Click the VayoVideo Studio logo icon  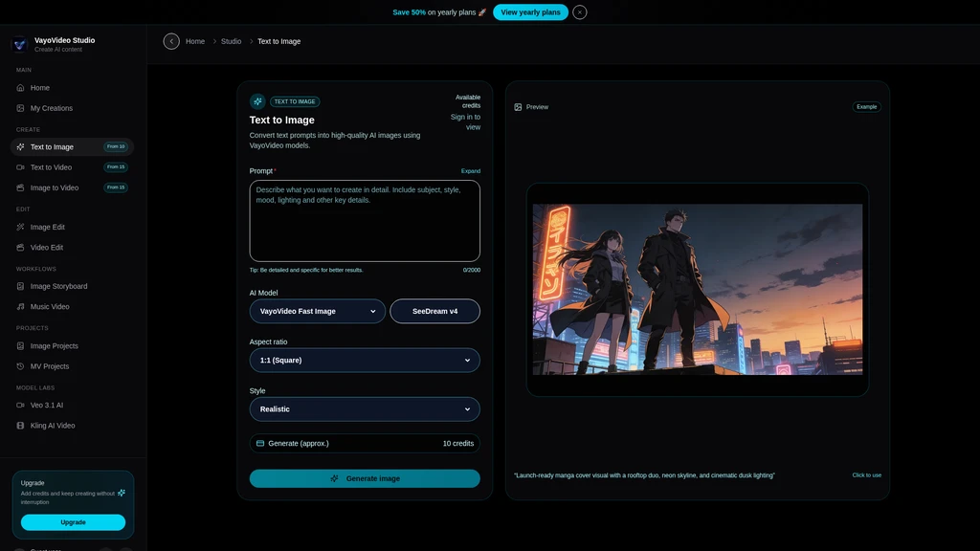click(x=19, y=44)
